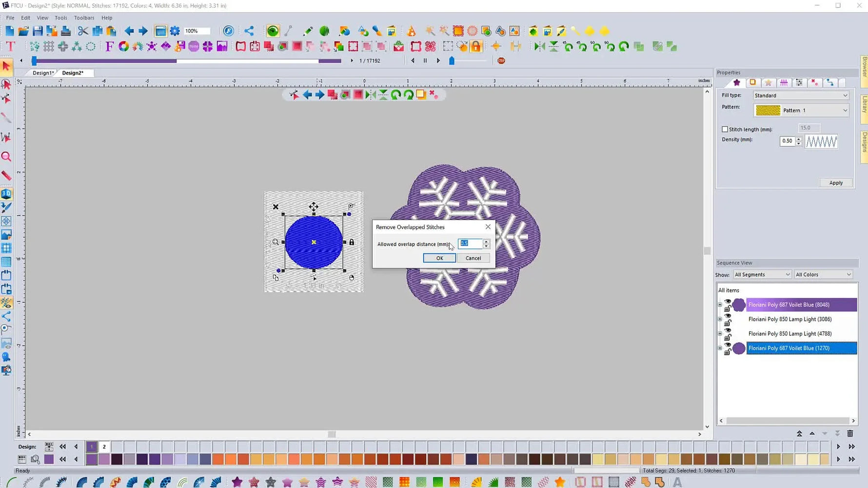Select the Measure ruler tool
Viewport: 868px width, 488px height.
[6, 176]
